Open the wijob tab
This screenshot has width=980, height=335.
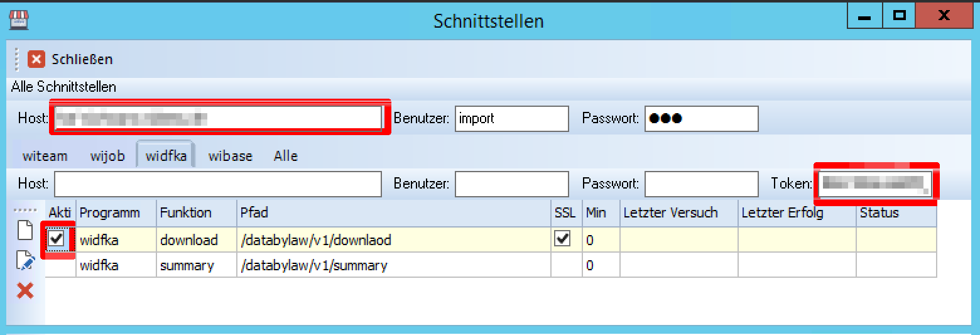107,156
